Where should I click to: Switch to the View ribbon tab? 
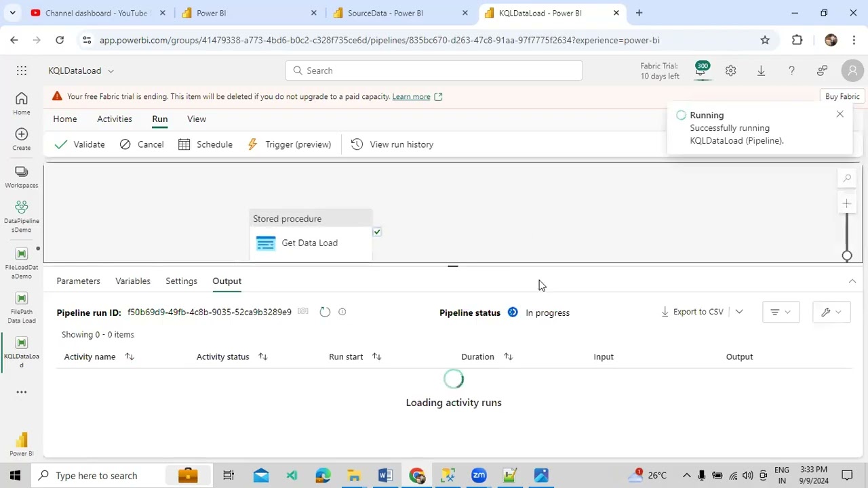pyautogui.click(x=197, y=119)
